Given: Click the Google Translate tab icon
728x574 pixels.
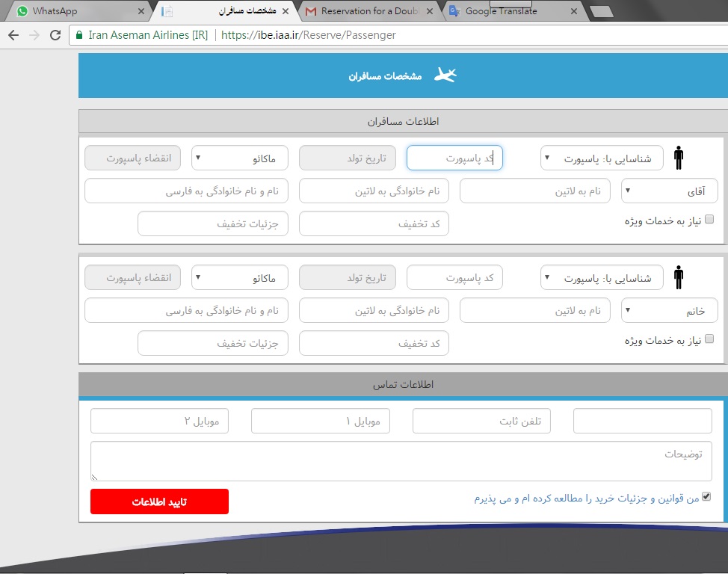Looking at the screenshot, I should 454,11.
